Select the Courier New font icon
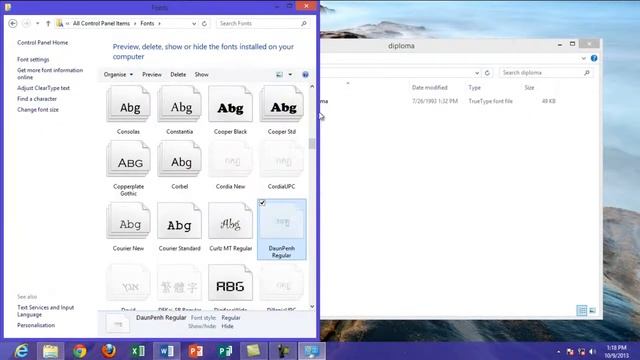This screenshot has height=360, width=640. (x=129, y=221)
